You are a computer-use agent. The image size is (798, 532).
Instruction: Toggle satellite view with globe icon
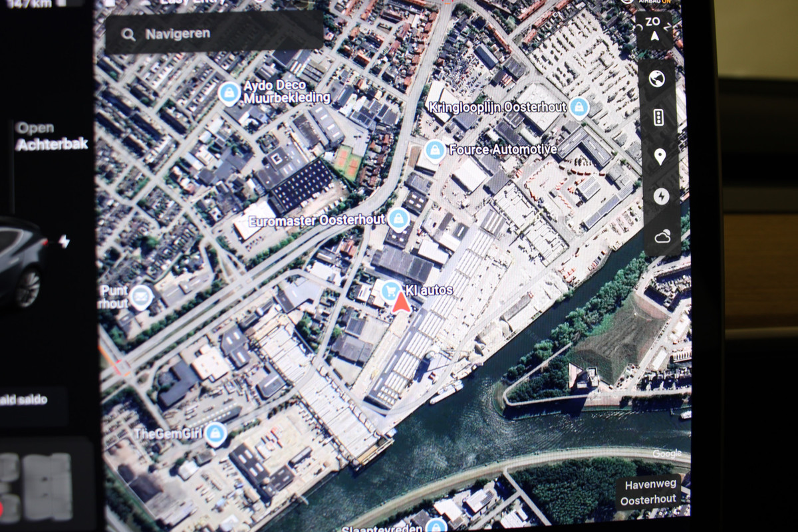[x=657, y=80]
